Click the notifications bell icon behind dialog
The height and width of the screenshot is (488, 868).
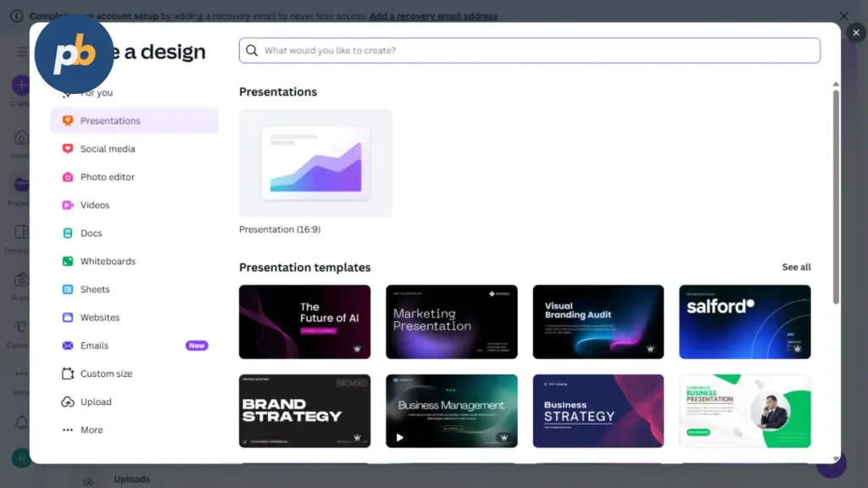pos(21,423)
